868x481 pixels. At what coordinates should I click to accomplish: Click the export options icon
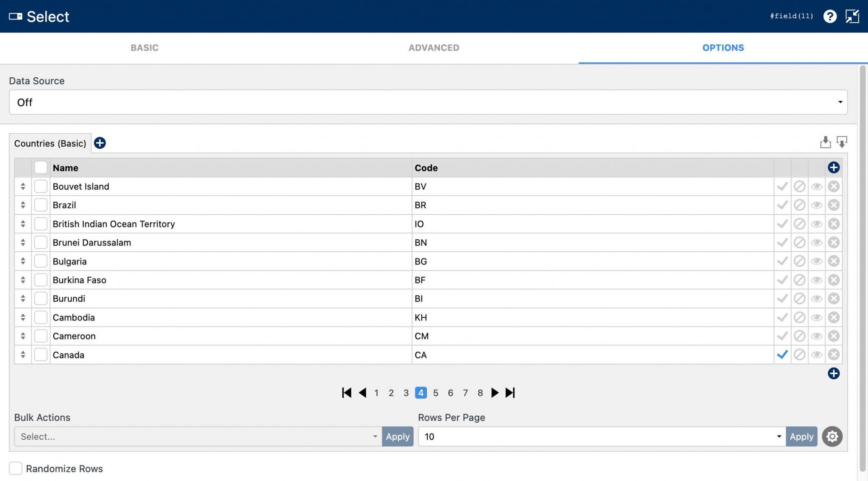coord(842,142)
